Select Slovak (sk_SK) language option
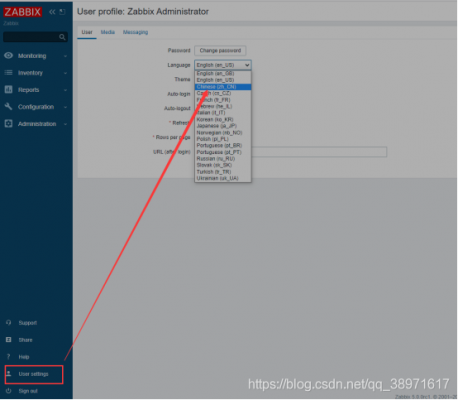The image size is (458, 400). coord(223,165)
